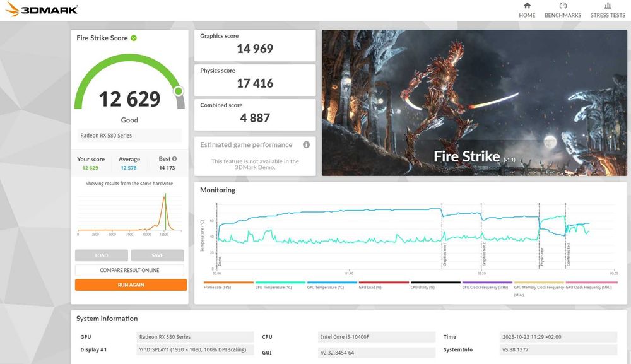631x364 pixels.
Task: Click info icon beside Estimated game performance
Action: [x=306, y=145]
